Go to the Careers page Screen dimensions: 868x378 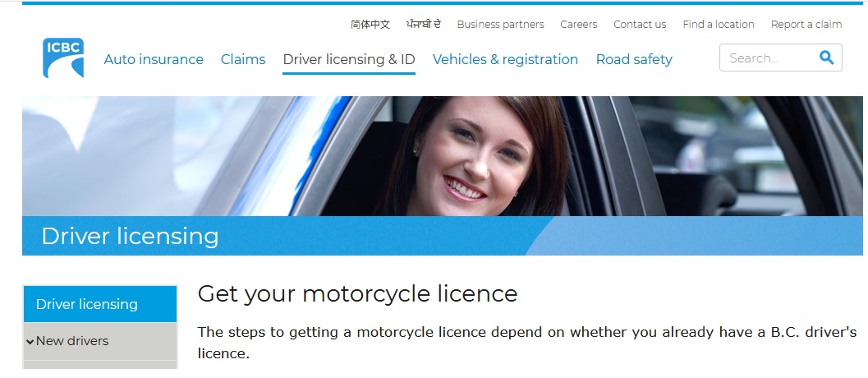click(x=578, y=25)
